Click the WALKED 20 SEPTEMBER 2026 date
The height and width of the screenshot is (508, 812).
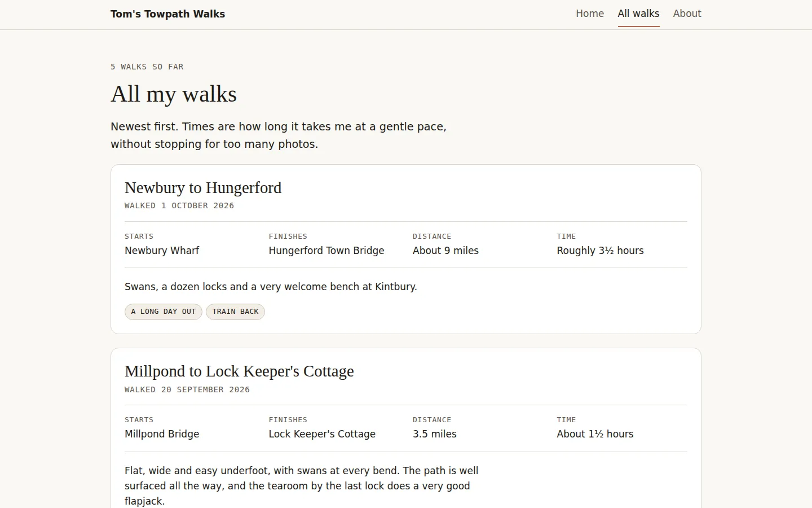click(187, 389)
